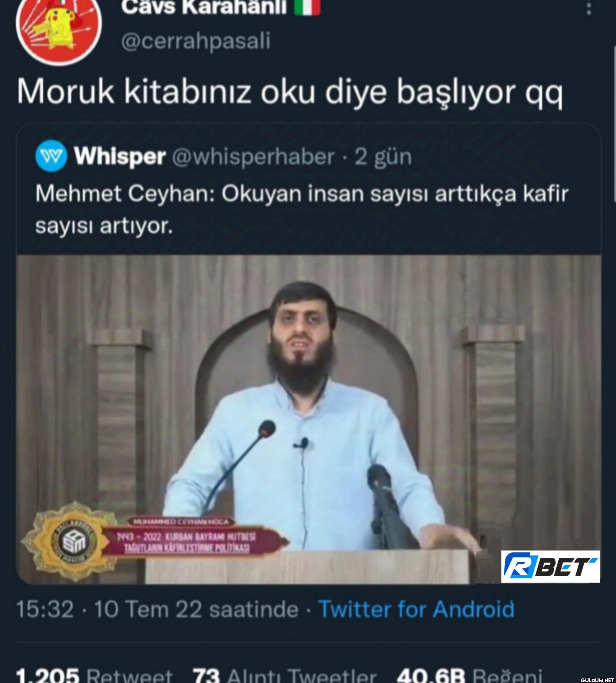616x683 pixels.
Task: Open the @cerrahpasali handle
Action: 196,41
